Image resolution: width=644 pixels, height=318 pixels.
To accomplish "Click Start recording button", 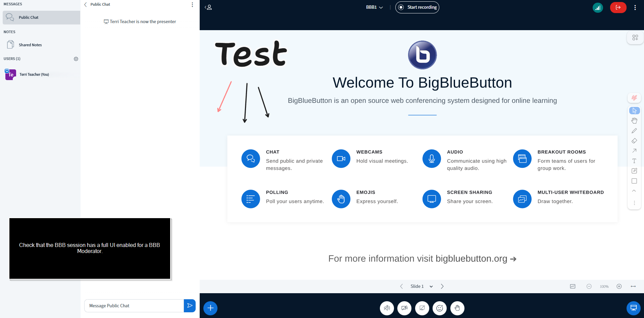I will [417, 7].
